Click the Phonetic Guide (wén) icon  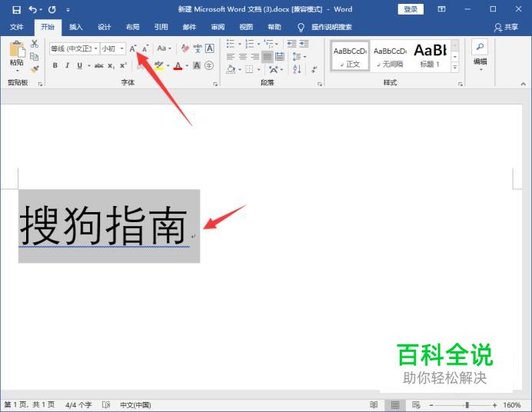click(x=198, y=48)
